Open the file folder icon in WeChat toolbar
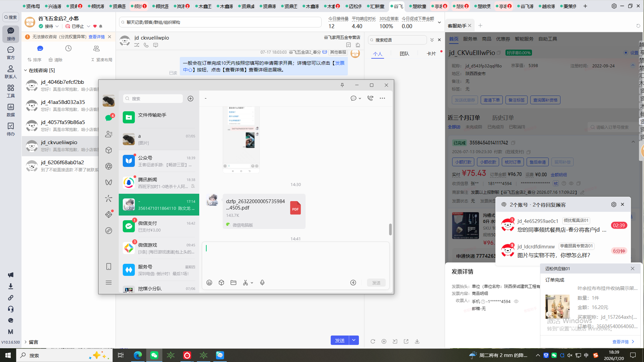The width and height of the screenshot is (644, 362). point(233,283)
